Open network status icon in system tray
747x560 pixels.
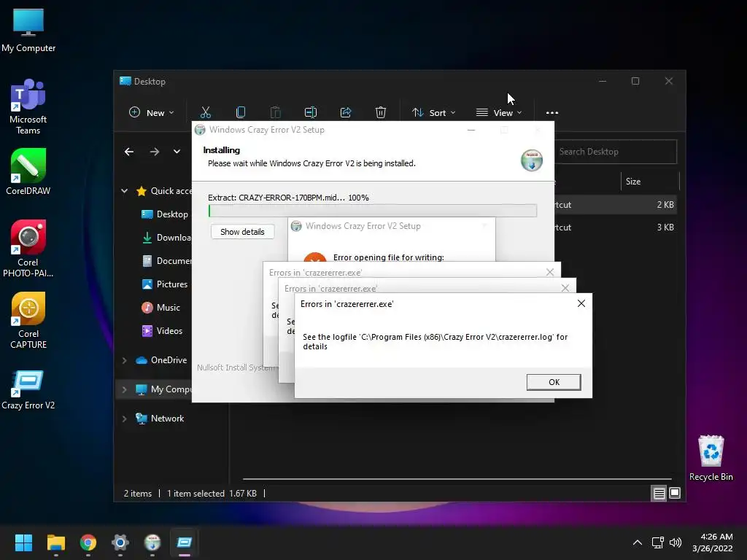tap(657, 542)
